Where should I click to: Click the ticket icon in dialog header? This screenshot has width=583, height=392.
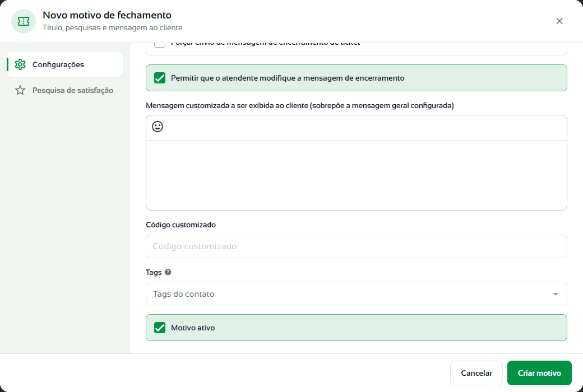pos(24,21)
